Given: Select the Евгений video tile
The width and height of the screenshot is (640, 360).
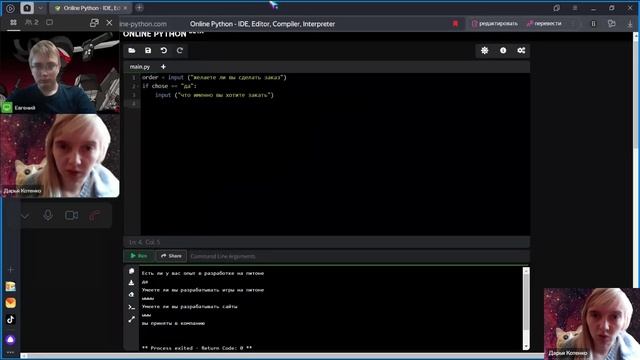Looking at the screenshot, I should (60, 73).
